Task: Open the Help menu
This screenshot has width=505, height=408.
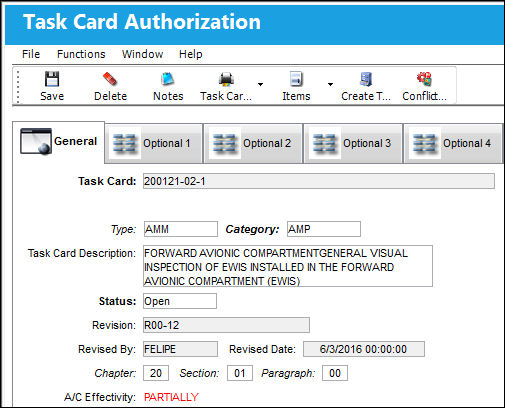Action: point(190,54)
